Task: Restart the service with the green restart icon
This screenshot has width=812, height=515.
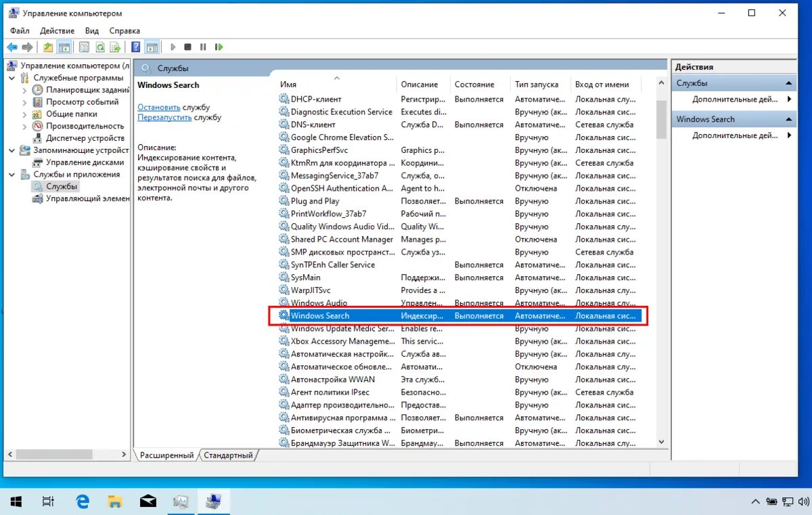Action: 219,47
